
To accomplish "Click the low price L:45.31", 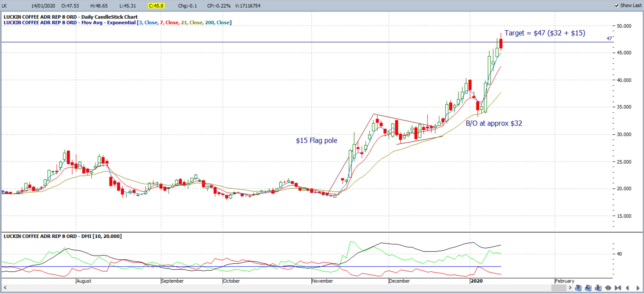I will pyautogui.click(x=128, y=6).
